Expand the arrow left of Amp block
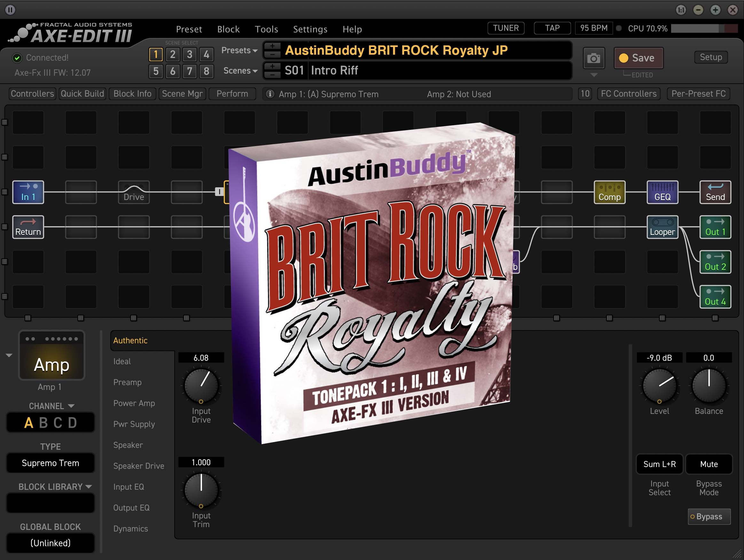Viewport: 744px width, 560px height. coord(9,355)
